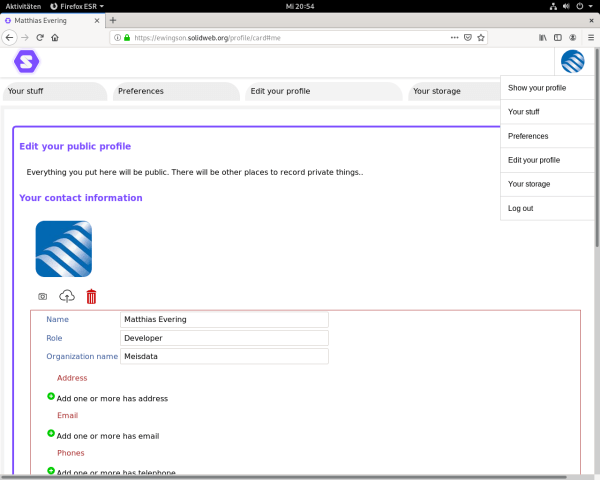Screen dimensions: 600x480
Task: Click the site information icon in URL bar
Action: click(117, 38)
